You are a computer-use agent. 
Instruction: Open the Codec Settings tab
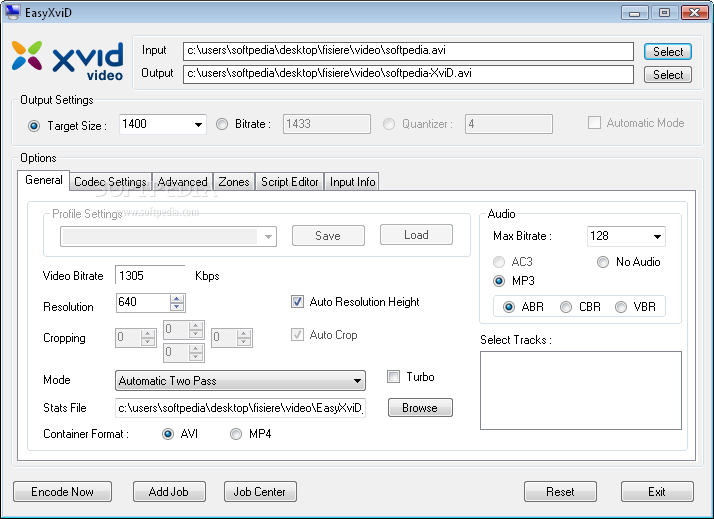[x=110, y=182]
